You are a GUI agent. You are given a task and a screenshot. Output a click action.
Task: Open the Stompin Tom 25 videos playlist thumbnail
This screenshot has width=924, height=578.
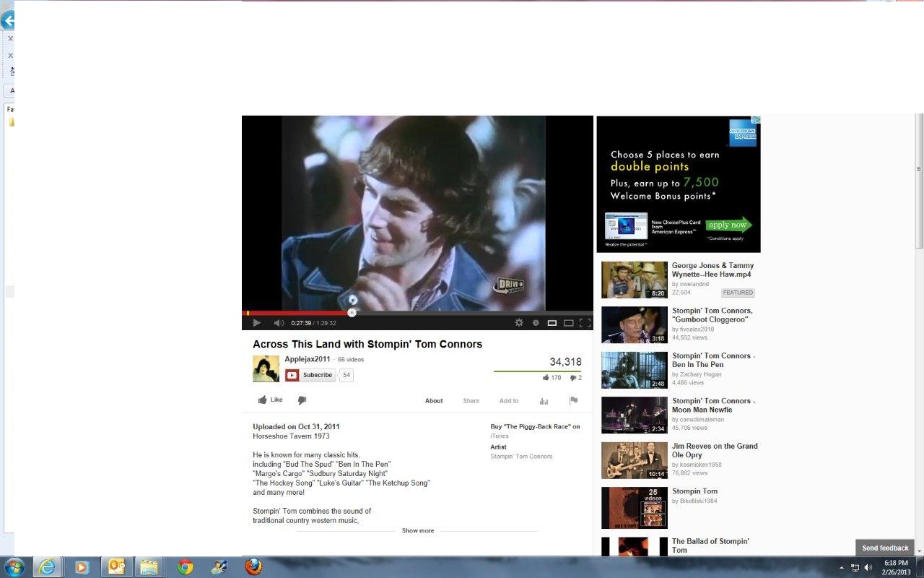pyautogui.click(x=635, y=508)
